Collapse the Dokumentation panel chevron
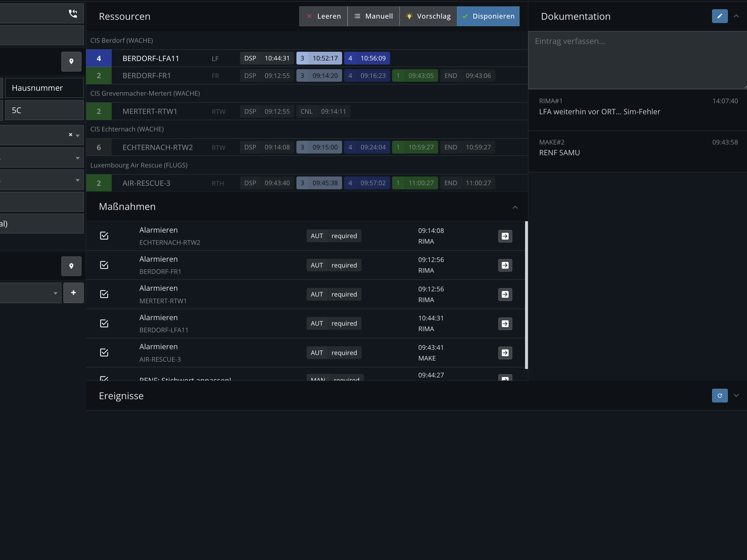 pos(736,16)
